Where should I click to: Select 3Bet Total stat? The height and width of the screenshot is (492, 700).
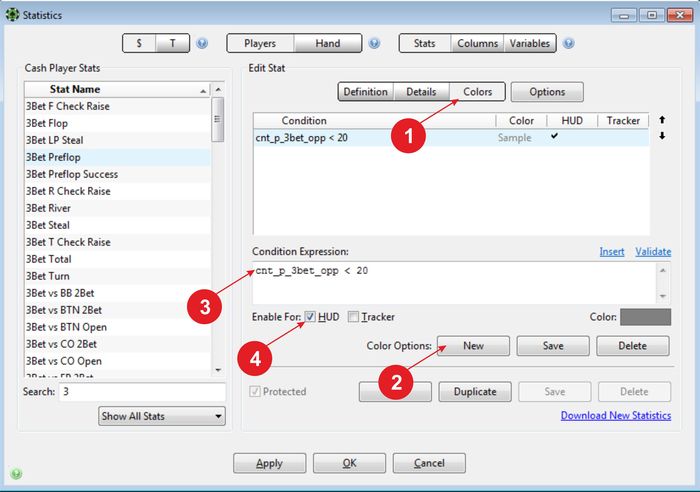click(x=117, y=259)
